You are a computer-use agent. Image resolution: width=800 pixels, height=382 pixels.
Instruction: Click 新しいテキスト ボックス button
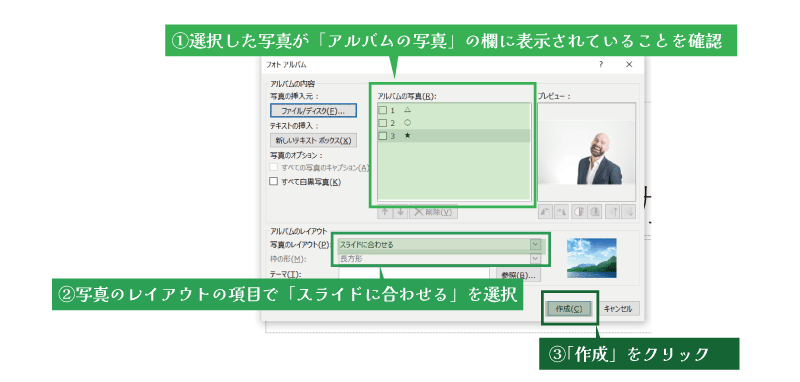click(313, 140)
